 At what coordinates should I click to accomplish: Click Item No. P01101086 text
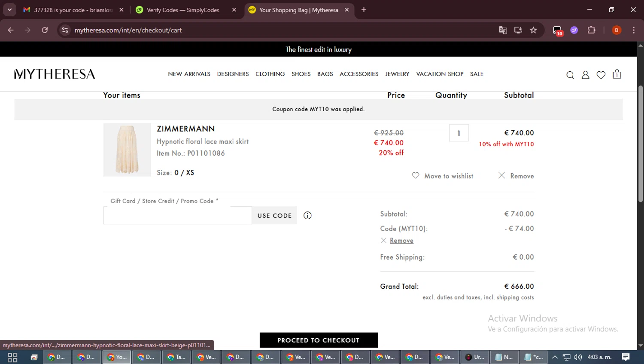(x=191, y=153)
